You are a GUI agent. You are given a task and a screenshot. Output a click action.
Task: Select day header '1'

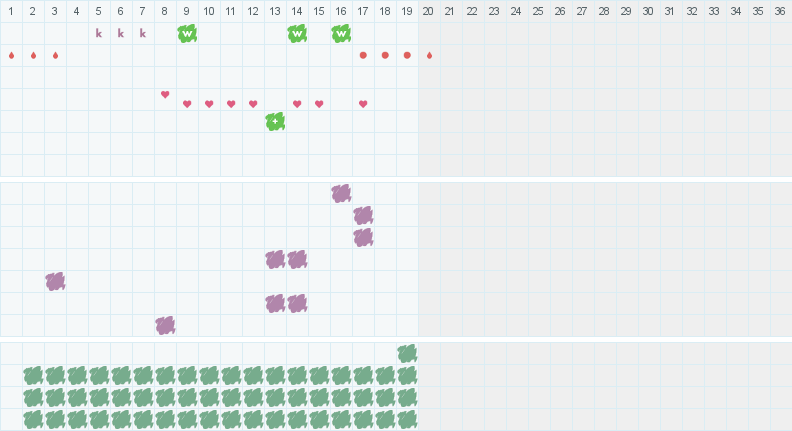coord(11,11)
